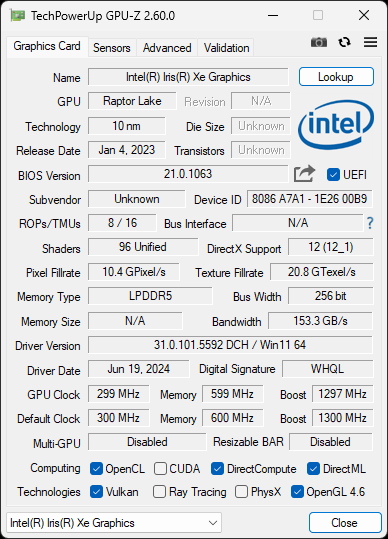Click the BIOS share/export arrow icon
Viewport: 388px width, 539px height.
tap(304, 174)
